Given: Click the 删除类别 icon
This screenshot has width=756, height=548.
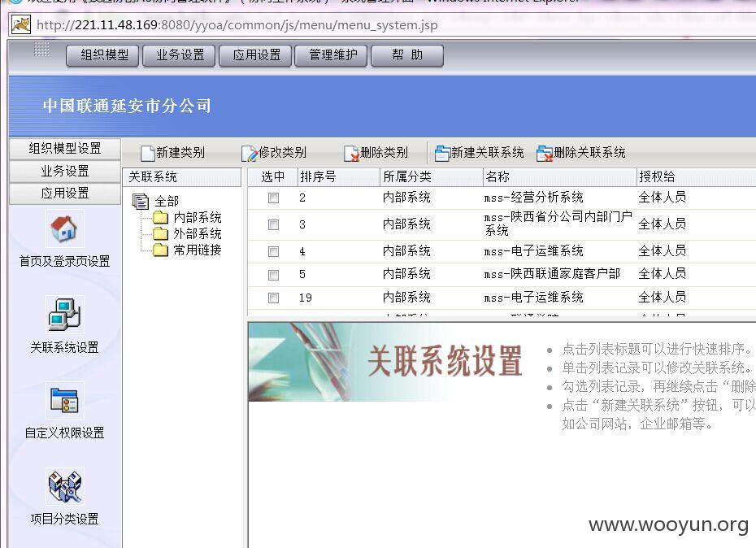Looking at the screenshot, I should [352, 153].
